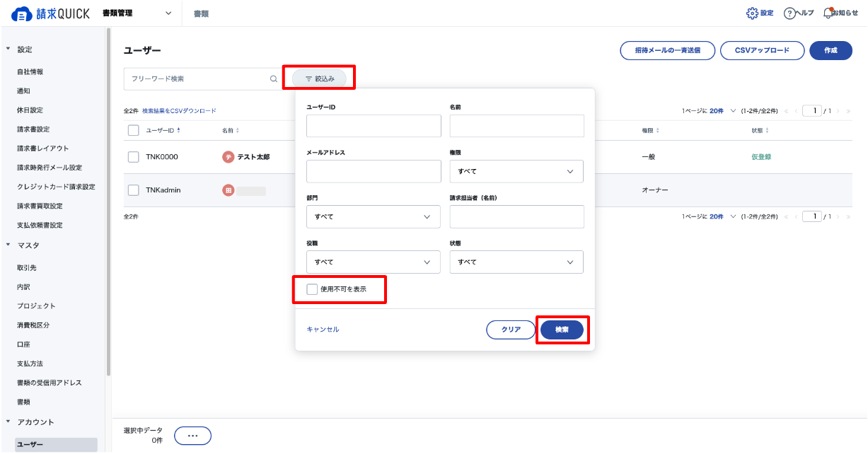Open the notifications bell icon
This screenshot has width=868, height=454.
828,13
